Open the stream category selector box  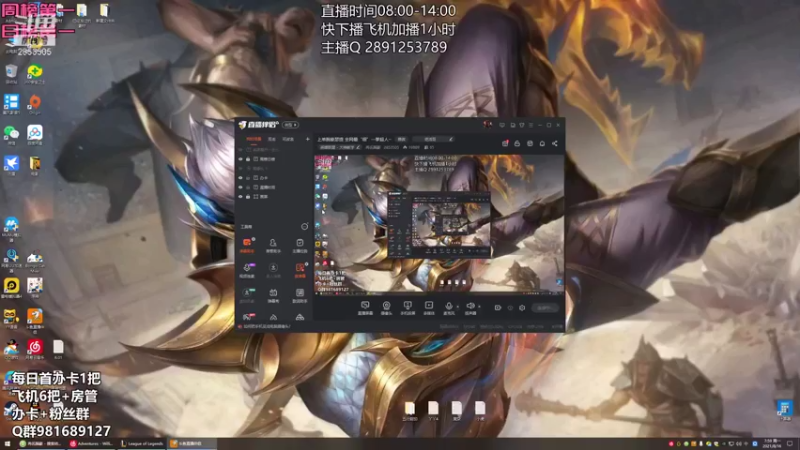433,139
